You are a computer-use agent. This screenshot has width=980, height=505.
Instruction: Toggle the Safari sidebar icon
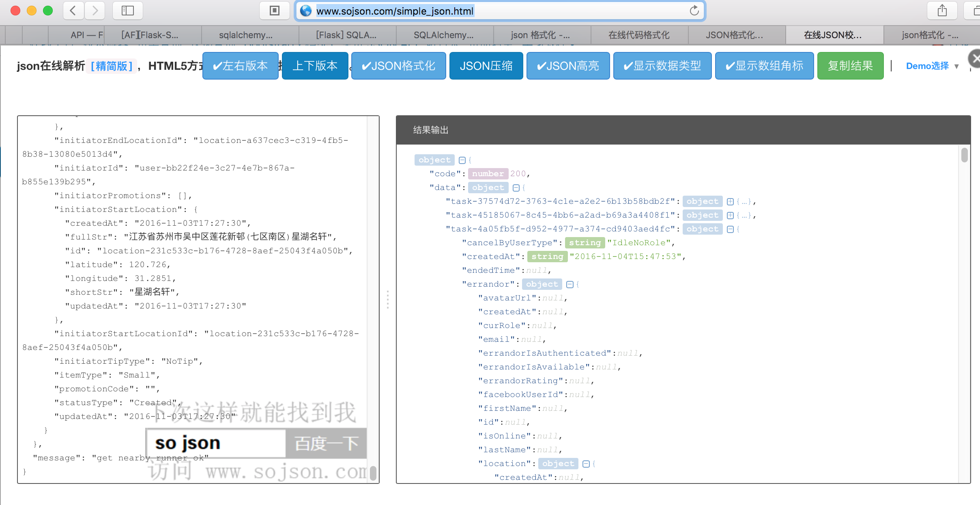click(x=127, y=11)
